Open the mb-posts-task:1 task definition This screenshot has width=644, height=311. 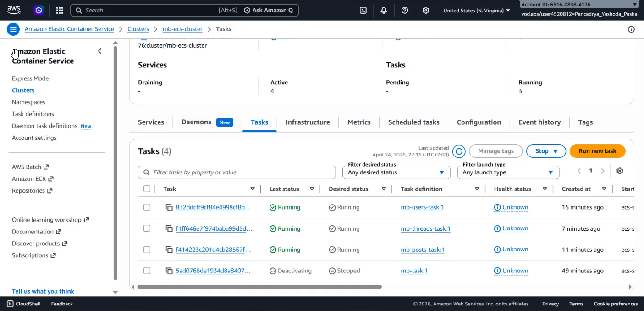click(423, 250)
